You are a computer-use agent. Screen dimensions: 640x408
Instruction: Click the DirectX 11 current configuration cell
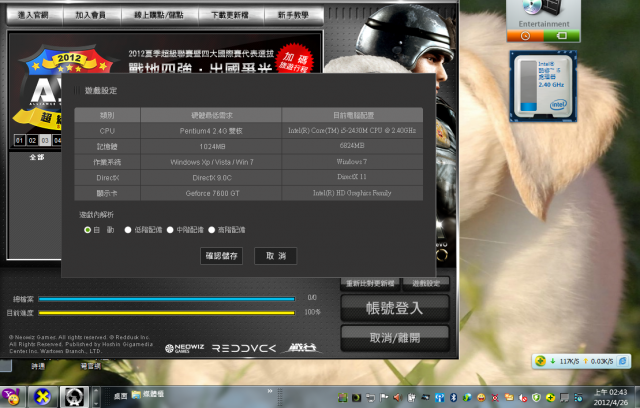(x=352, y=177)
